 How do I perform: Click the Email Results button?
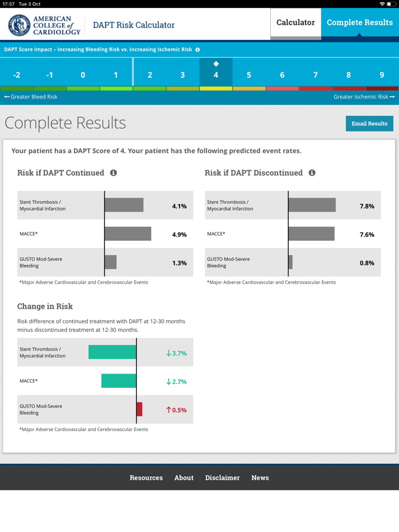[x=369, y=124]
